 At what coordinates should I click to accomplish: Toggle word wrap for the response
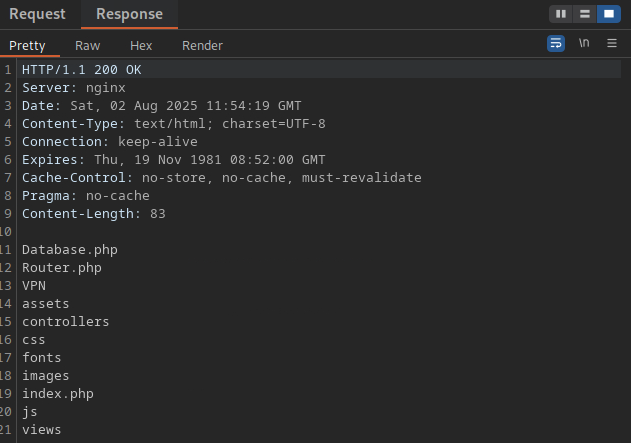click(556, 44)
